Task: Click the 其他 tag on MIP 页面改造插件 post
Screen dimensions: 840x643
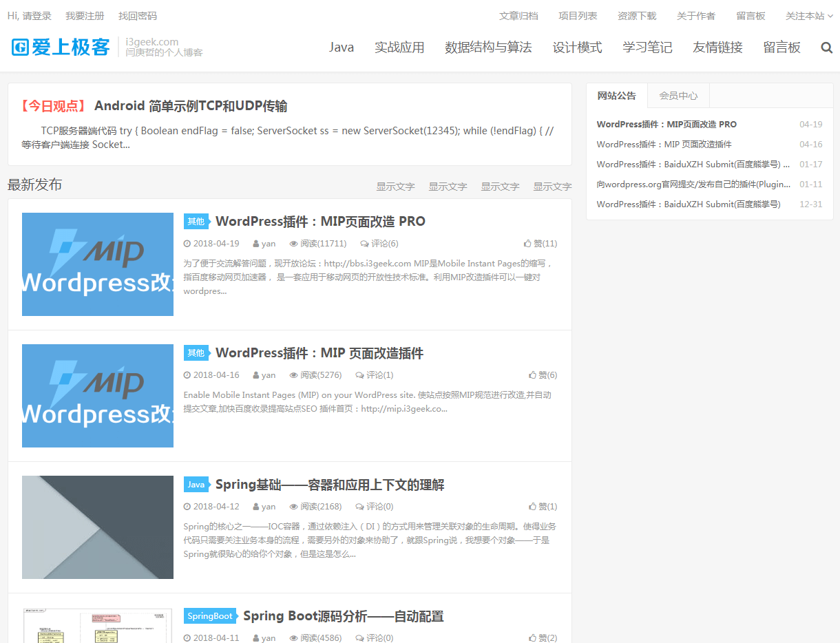Action: click(196, 353)
